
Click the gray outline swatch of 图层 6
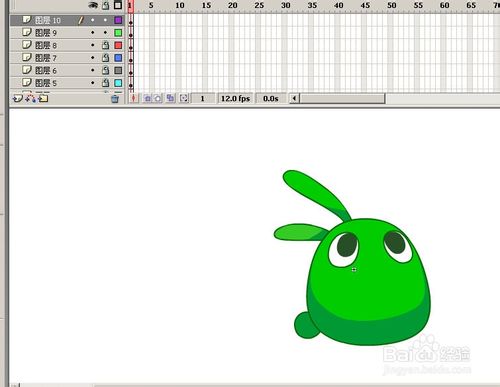click(118, 70)
